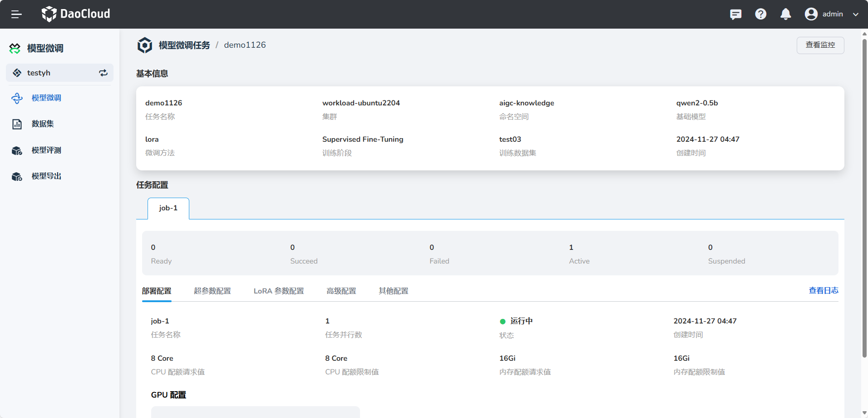The width and height of the screenshot is (868, 418).
Task: Click the aigc-knowledge namespace value
Action: click(x=527, y=103)
